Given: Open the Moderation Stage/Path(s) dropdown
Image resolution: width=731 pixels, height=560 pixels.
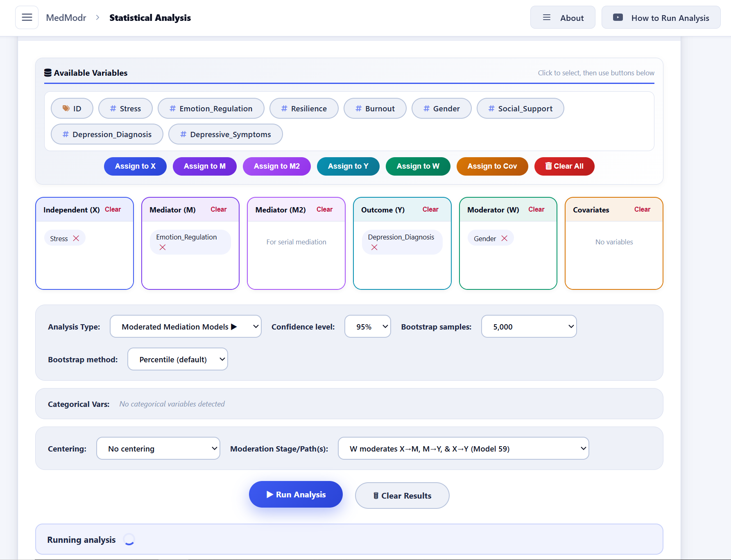Looking at the screenshot, I should point(464,448).
